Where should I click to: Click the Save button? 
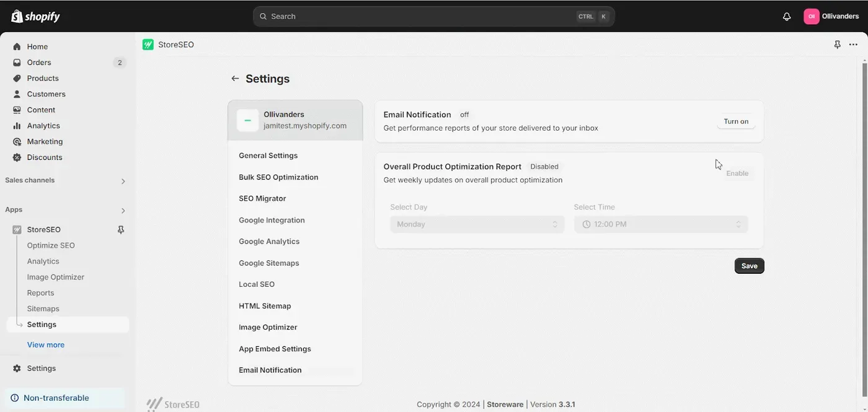point(750,266)
